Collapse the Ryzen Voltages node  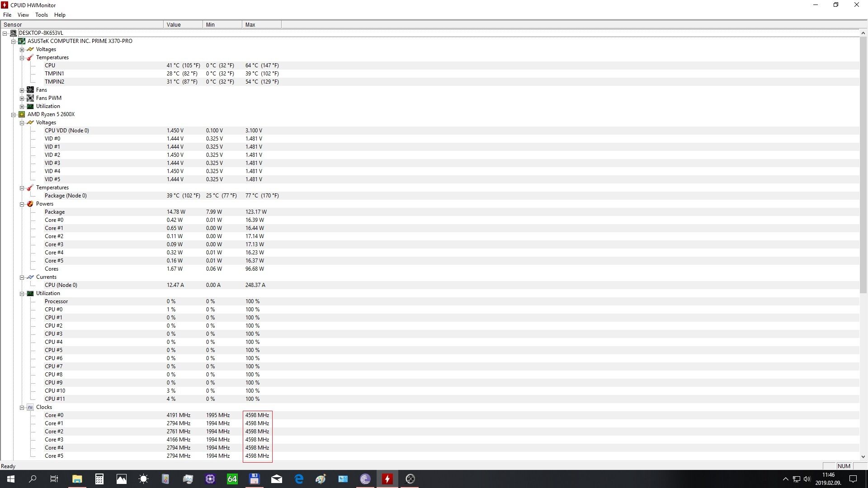pyautogui.click(x=22, y=122)
